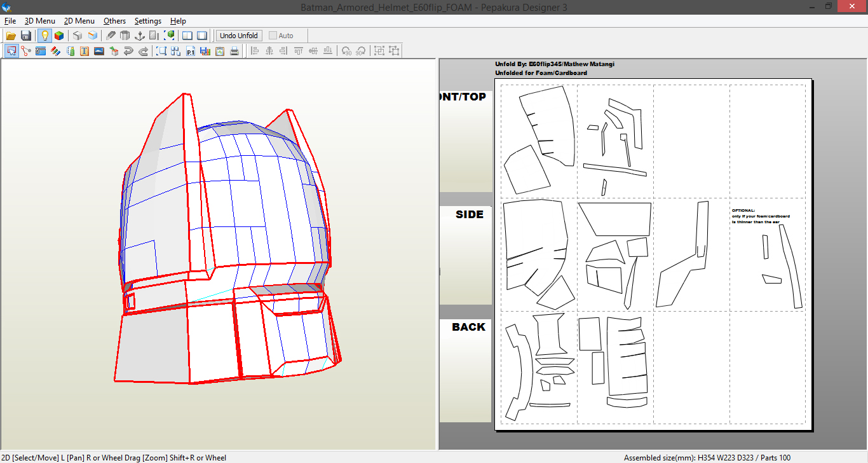Click the measure ruler tool icon
The height and width of the screenshot is (463, 868).
[x=41, y=51]
